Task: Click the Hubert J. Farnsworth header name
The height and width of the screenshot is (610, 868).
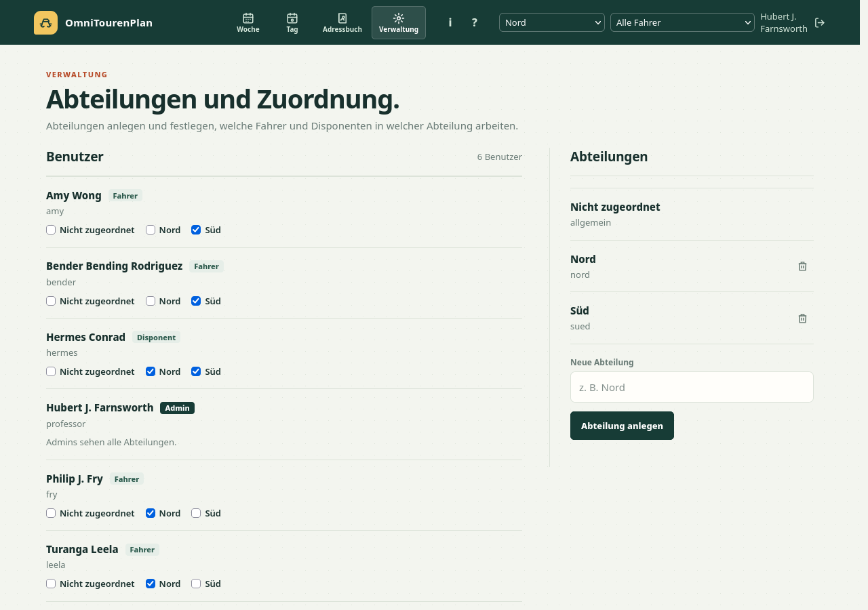Action: (x=784, y=22)
